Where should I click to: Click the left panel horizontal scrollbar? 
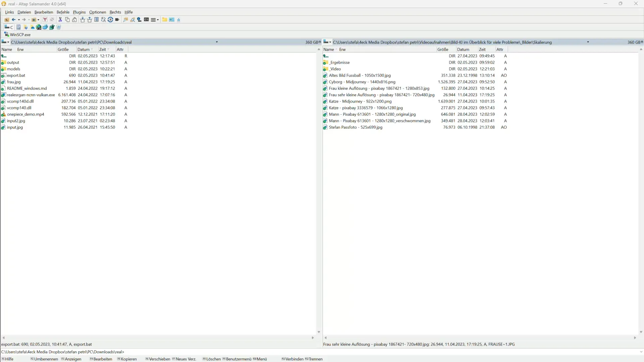click(158, 338)
